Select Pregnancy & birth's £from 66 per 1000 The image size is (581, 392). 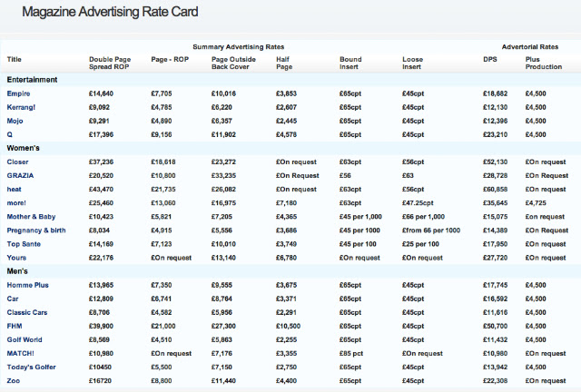[x=431, y=230]
